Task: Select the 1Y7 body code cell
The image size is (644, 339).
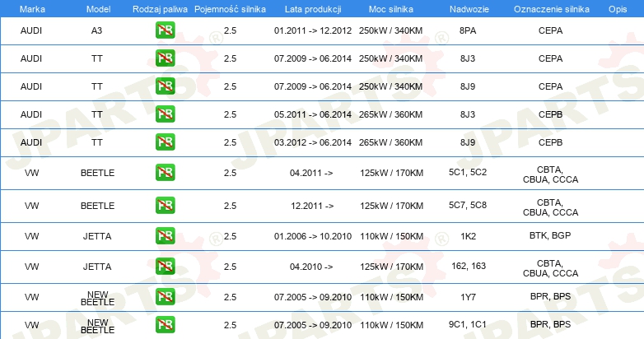Action: (x=468, y=297)
